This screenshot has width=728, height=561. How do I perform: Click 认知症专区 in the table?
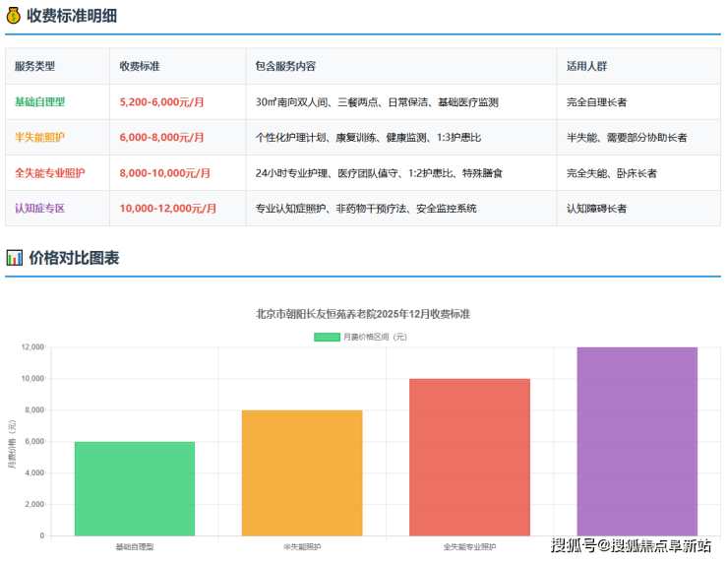39,209
